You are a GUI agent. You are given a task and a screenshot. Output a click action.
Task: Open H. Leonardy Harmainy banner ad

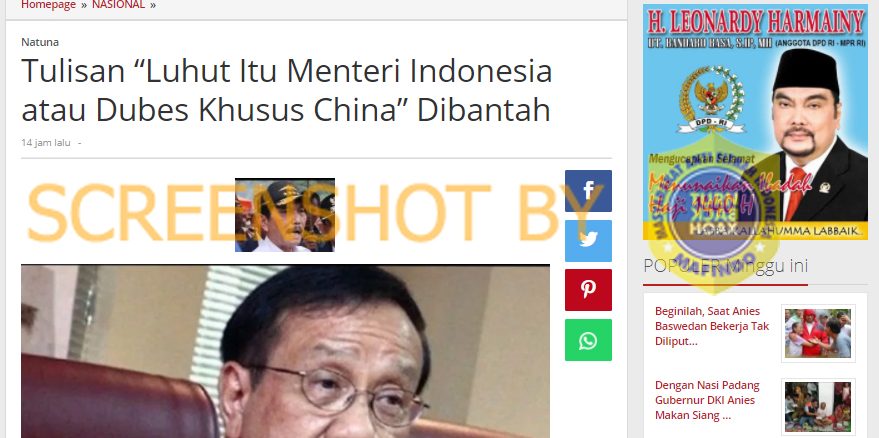click(755, 122)
